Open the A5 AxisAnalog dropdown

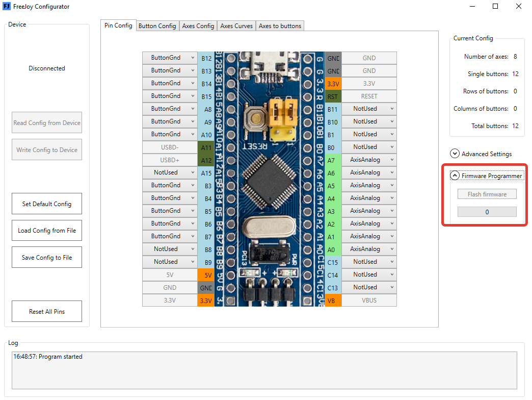[x=369, y=185]
